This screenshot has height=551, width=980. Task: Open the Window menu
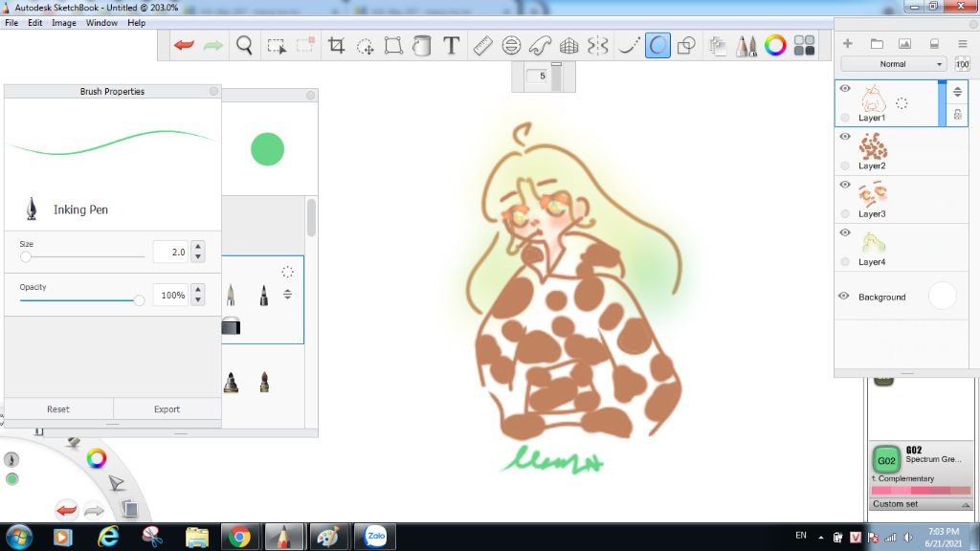(101, 23)
